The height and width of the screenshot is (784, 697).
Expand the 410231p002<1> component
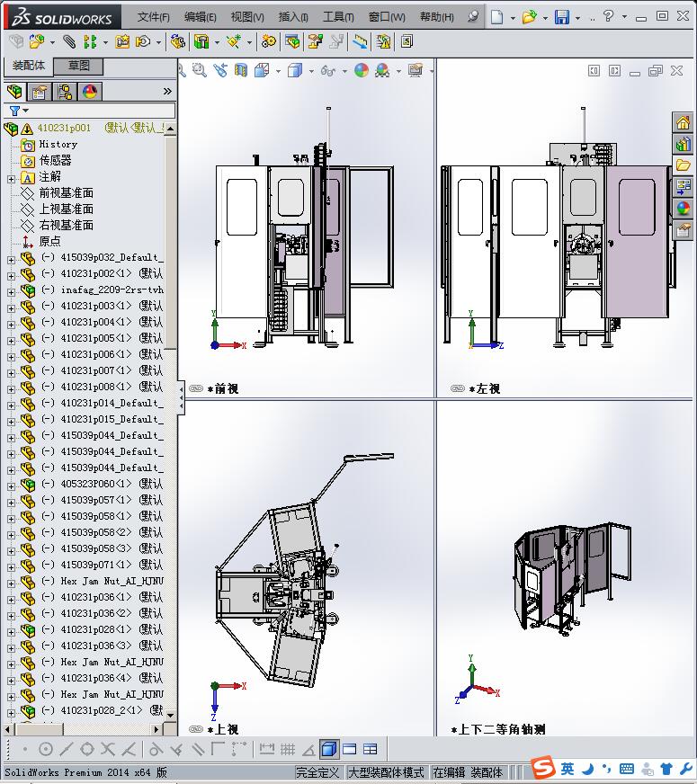click(x=11, y=275)
